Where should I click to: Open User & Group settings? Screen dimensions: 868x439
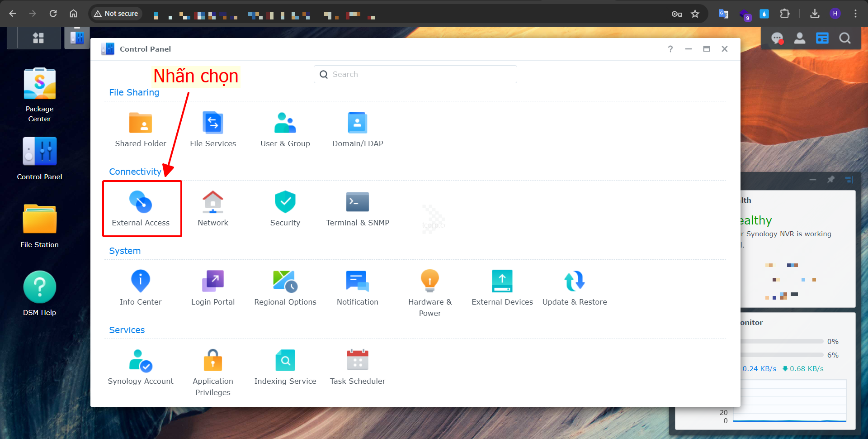[x=285, y=129]
